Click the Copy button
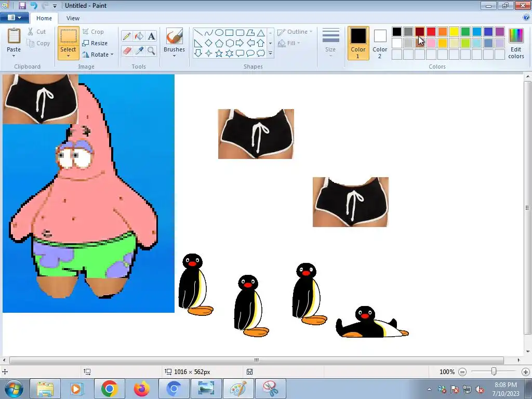Viewport: 532px width, 399px height. (38, 43)
